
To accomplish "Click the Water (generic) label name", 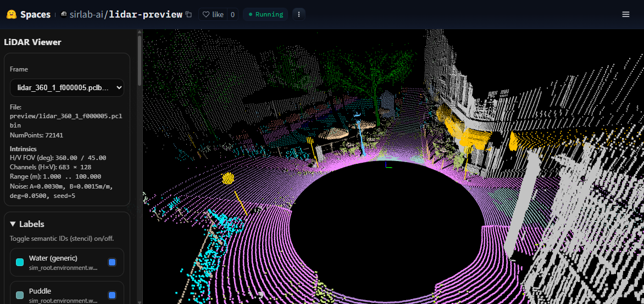I will click(x=53, y=258).
